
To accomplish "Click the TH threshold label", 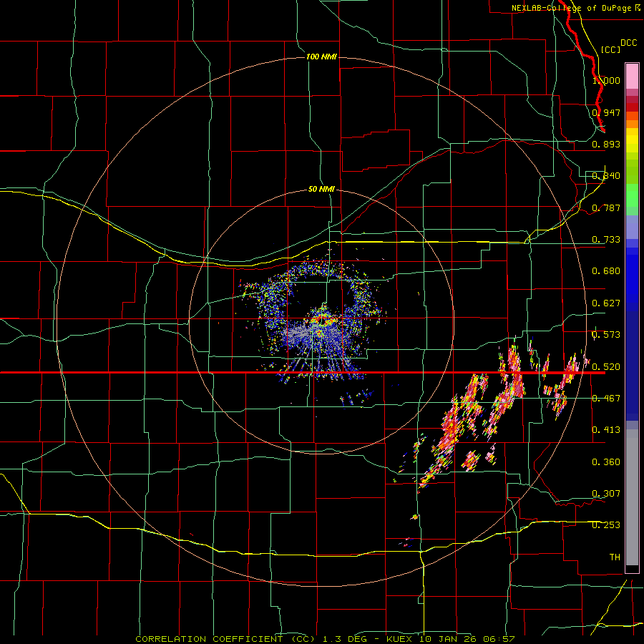I will (x=615, y=557).
